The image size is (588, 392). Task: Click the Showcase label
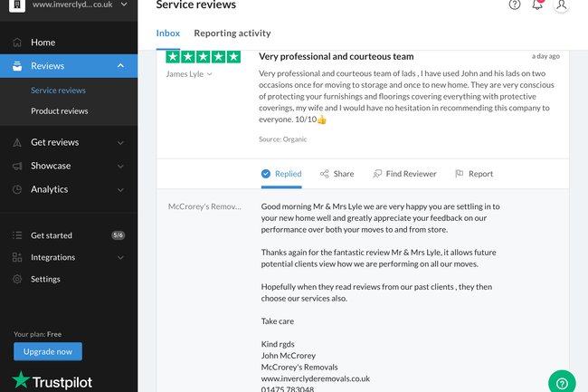pyautogui.click(x=51, y=166)
